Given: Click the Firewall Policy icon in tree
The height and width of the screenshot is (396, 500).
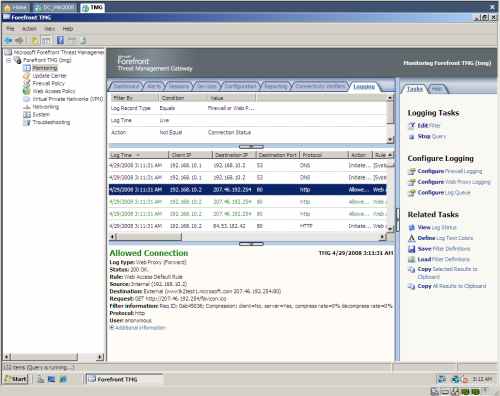Looking at the screenshot, I should [x=27, y=83].
